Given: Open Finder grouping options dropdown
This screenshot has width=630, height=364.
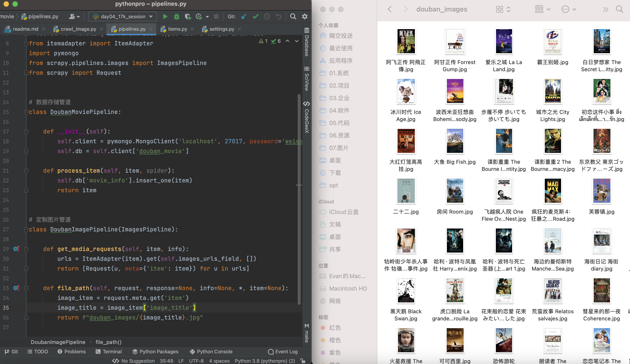Looking at the screenshot, I should click(543, 9).
